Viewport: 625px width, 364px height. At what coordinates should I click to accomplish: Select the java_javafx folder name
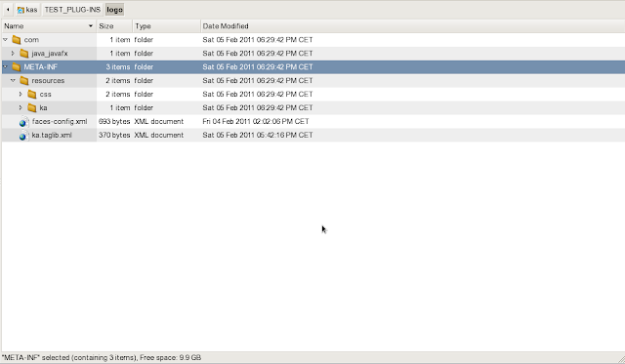[x=50, y=54]
